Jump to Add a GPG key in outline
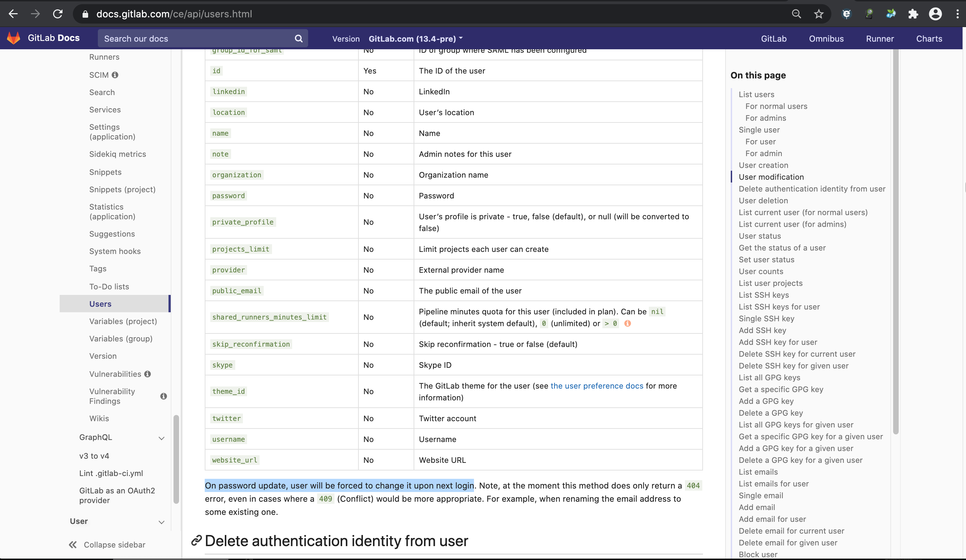The height and width of the screenshot is (560, 966). pyautogui.click(x=766, y=401)
